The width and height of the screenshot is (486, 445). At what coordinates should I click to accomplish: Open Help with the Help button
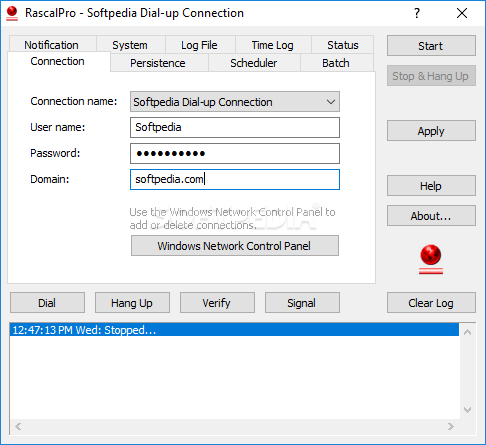point(431,186)
